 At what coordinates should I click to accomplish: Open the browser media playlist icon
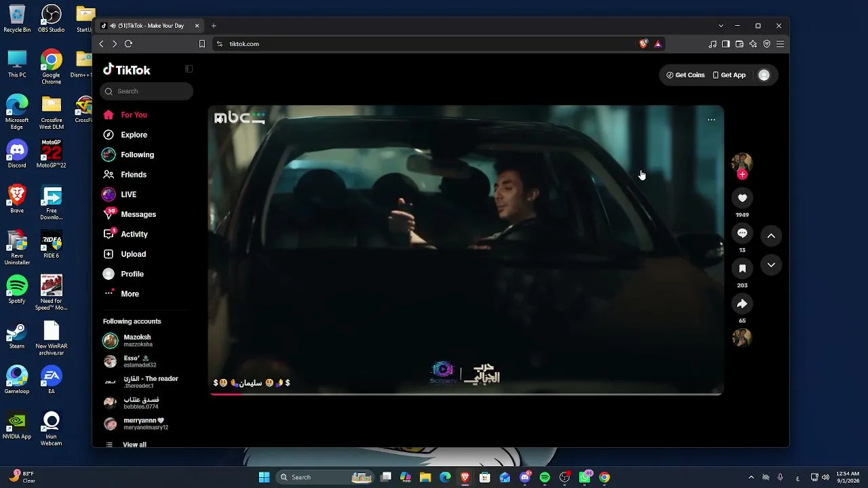click(x=712, y=44)
